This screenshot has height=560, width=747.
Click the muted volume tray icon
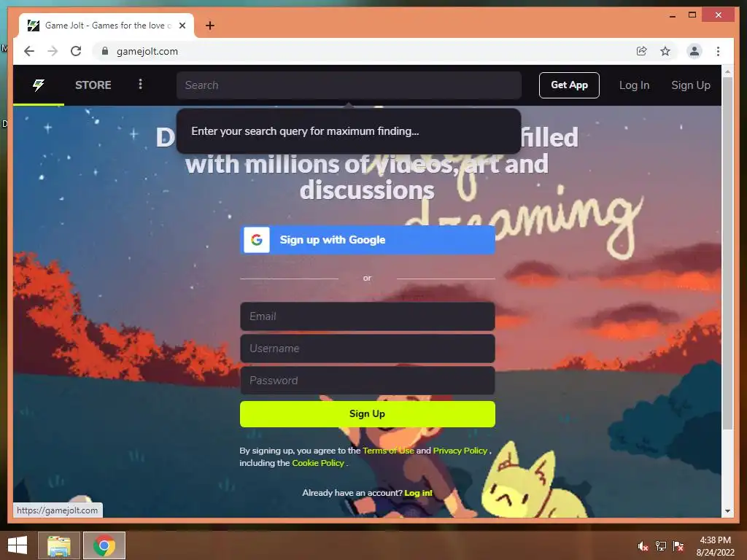(x=643, y=546)
